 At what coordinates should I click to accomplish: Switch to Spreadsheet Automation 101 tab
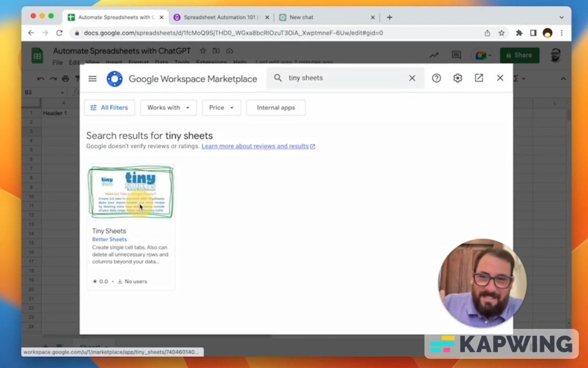pos(221,17)
